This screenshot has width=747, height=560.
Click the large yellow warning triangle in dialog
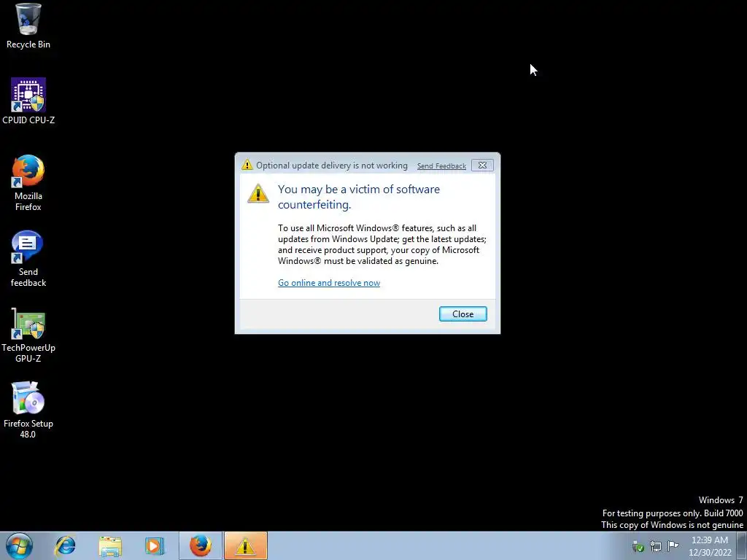click(x=258, y=193)
